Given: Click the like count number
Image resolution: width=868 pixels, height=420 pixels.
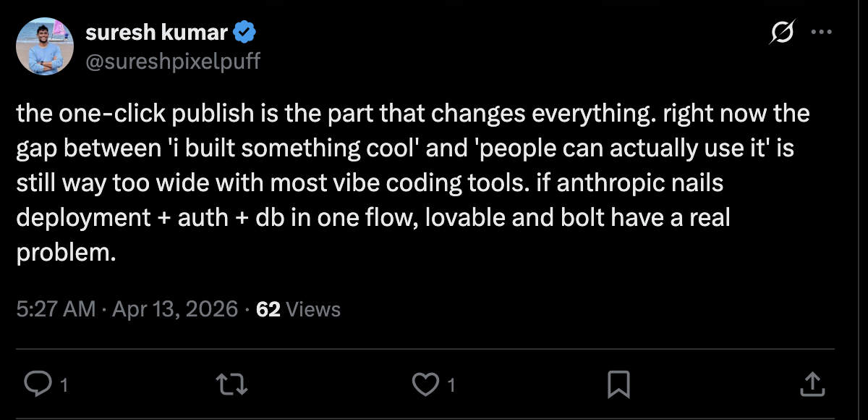Looking at the screenshot, I should (451, 385).
